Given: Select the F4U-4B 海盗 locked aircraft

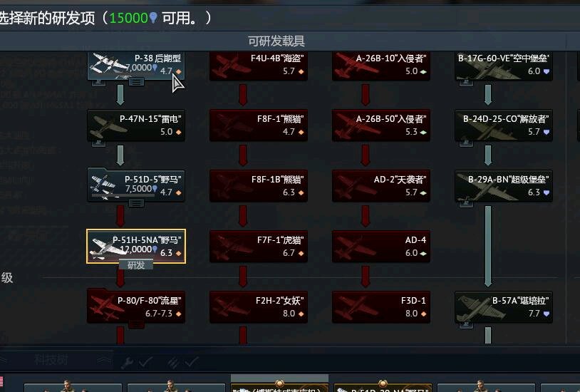Looking at the screenshot, I should click(259, 66).
